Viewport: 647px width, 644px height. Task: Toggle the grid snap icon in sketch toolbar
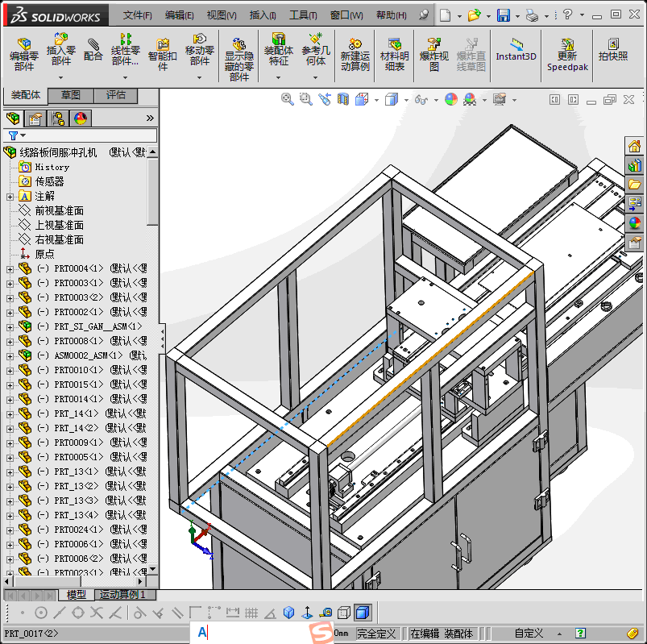click(x=251, y=613)
